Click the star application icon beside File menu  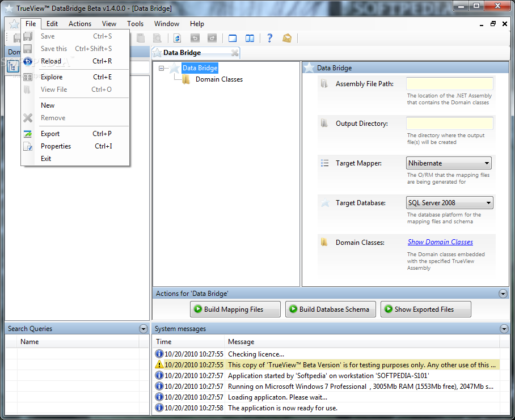coord(14,24)
